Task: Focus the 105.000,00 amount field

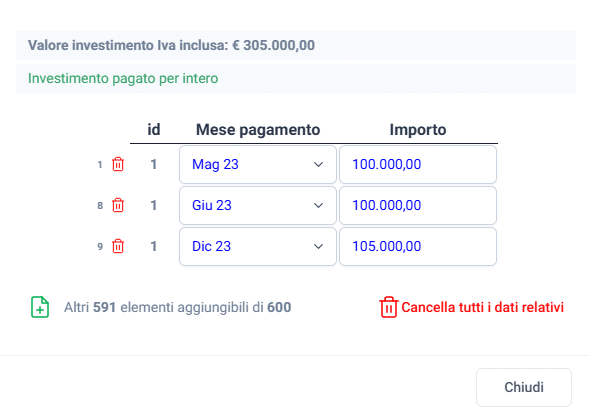Action: 418,247
